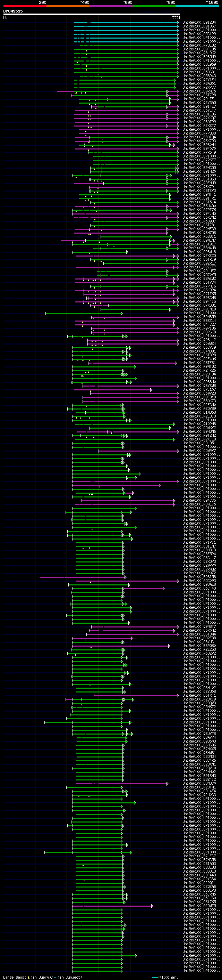Select hit UniRef100_B9SI58

point(199,577)
